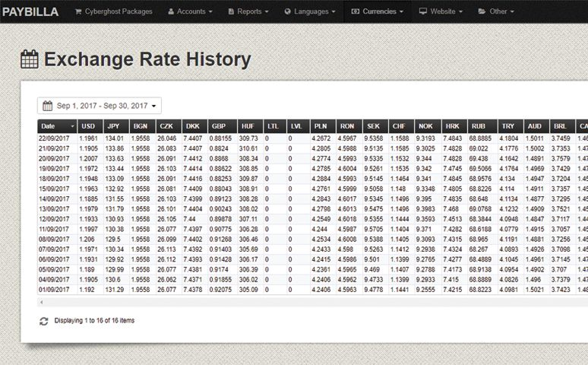
Task: Click the USD column header
Action: click(89, 126)
